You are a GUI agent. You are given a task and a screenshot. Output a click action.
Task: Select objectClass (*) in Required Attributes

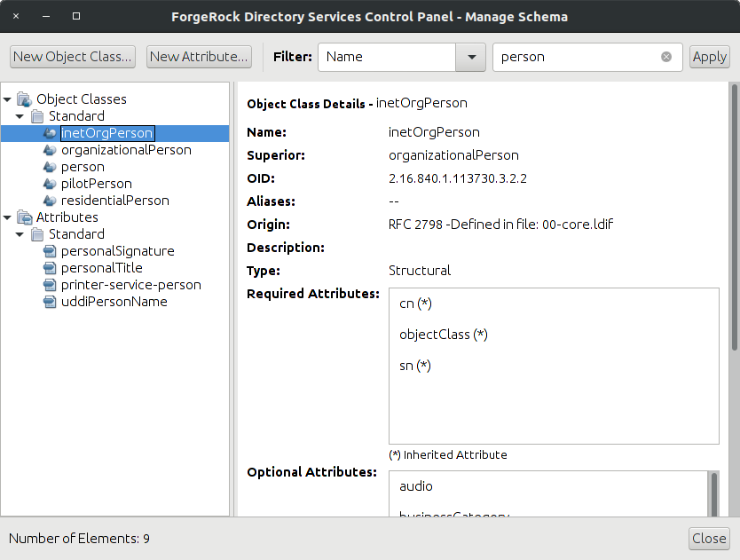[x=443, y=335]
